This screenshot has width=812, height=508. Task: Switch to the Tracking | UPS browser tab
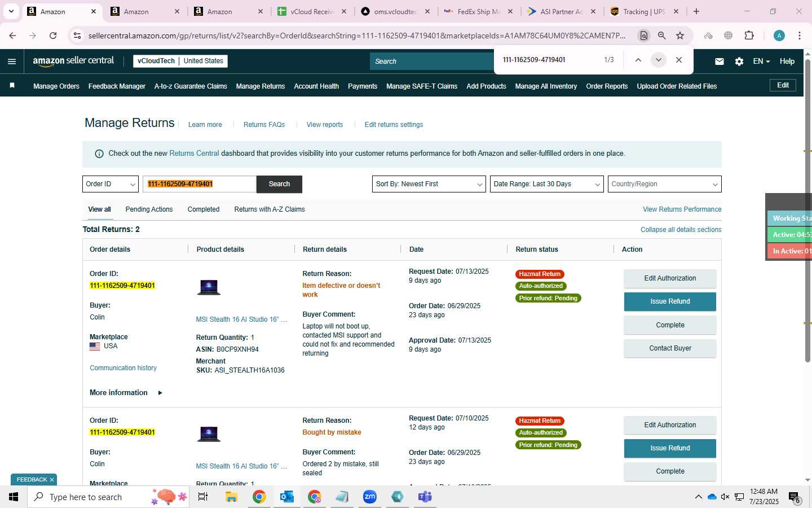pyautogui.click(x=644, y=11)
